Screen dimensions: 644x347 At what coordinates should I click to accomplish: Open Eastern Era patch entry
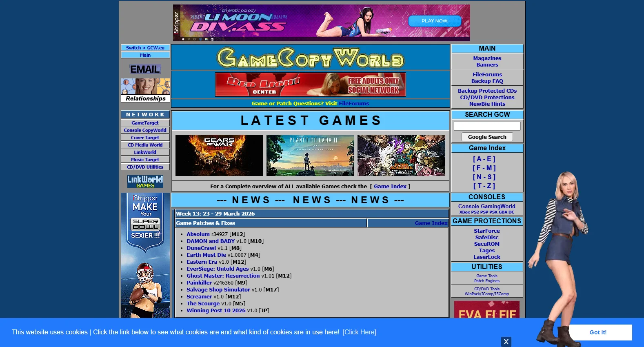tap(202, 262)
